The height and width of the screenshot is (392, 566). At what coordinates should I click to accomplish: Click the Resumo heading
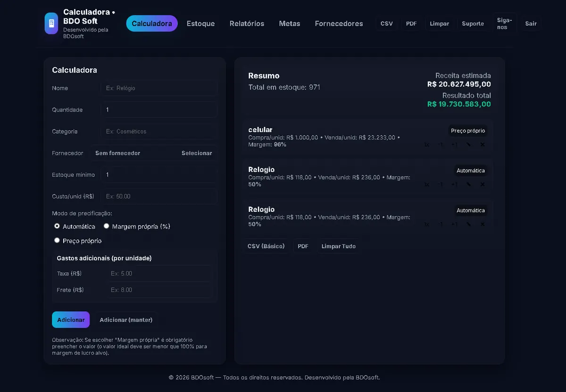click(x=264, y=75)
